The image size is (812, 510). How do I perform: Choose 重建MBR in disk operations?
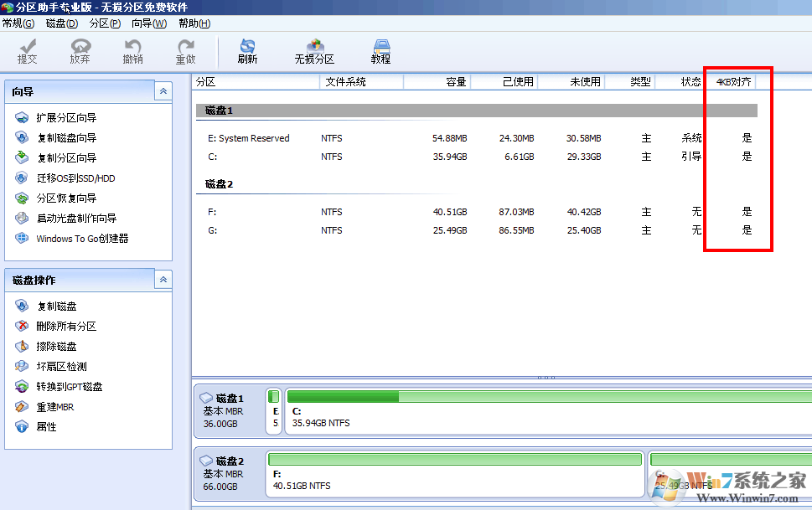coord(54,407)
